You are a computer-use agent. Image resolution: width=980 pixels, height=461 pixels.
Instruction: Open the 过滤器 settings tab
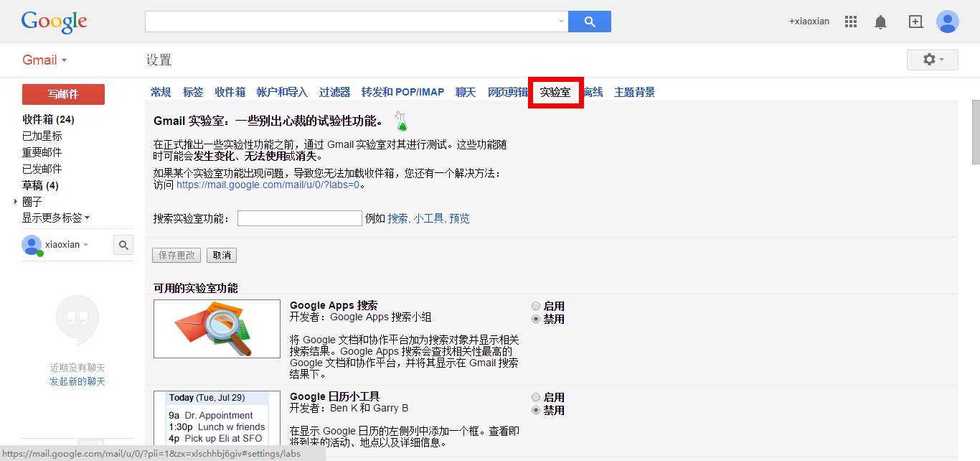tap(334, 92)
